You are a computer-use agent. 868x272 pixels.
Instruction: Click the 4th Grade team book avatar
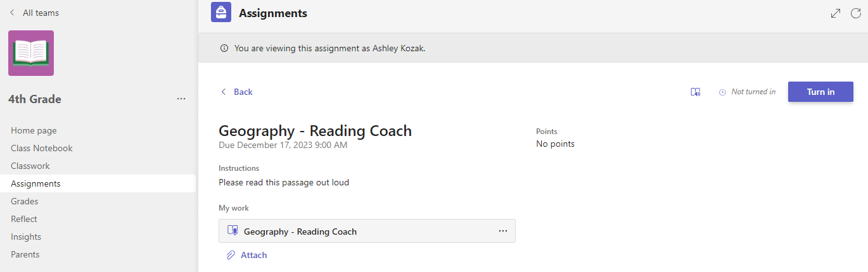[x=31, y=53]
